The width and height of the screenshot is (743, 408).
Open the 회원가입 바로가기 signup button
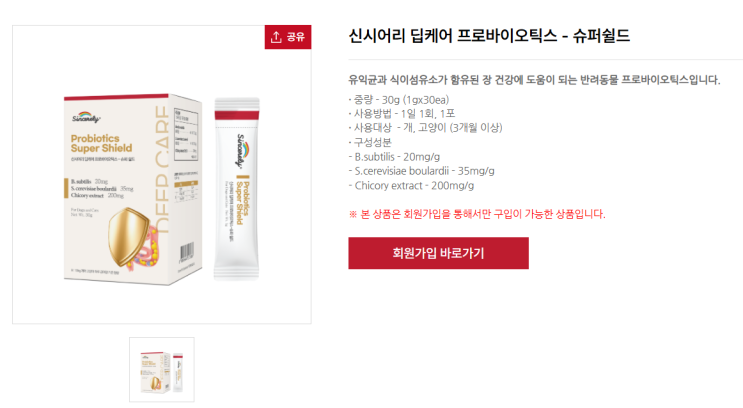(x=438, y=253)
